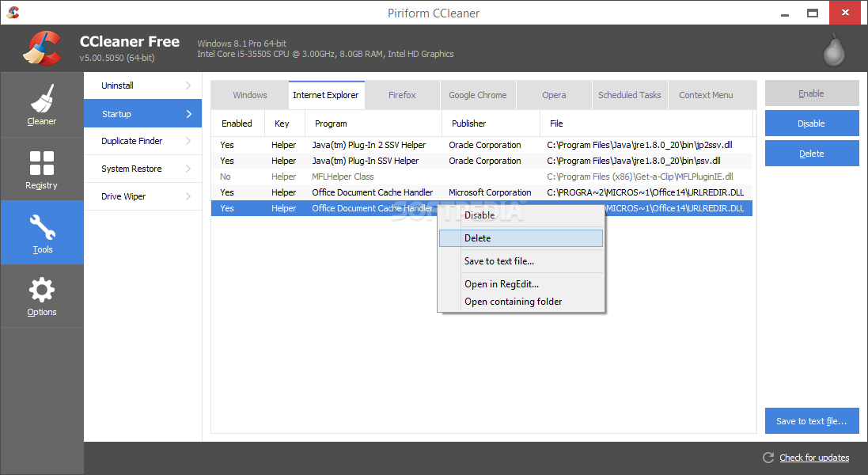Sort by the Publisher column header

(x=491, y=123)
